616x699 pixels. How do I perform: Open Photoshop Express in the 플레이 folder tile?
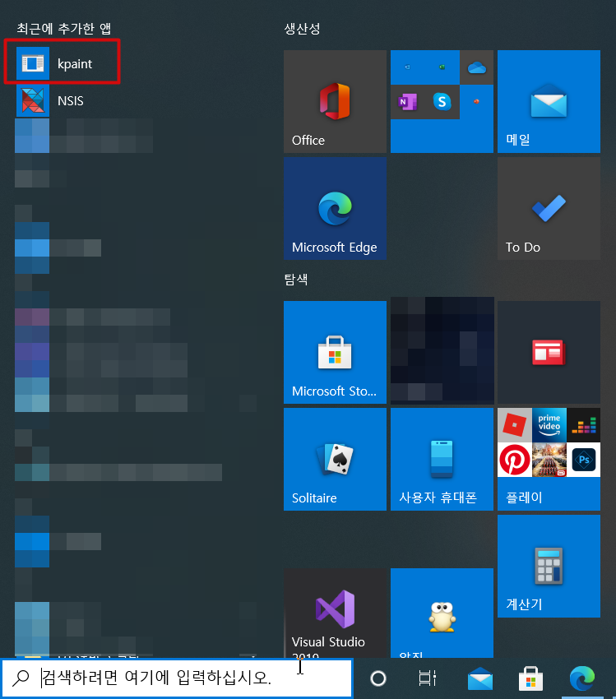click(583, 460)
